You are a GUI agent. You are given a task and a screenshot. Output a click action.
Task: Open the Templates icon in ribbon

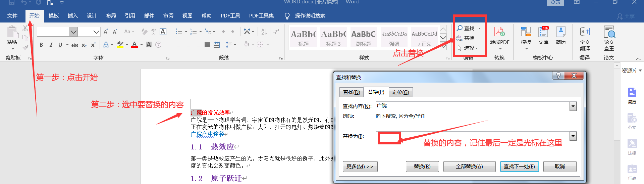click(526, 32)
